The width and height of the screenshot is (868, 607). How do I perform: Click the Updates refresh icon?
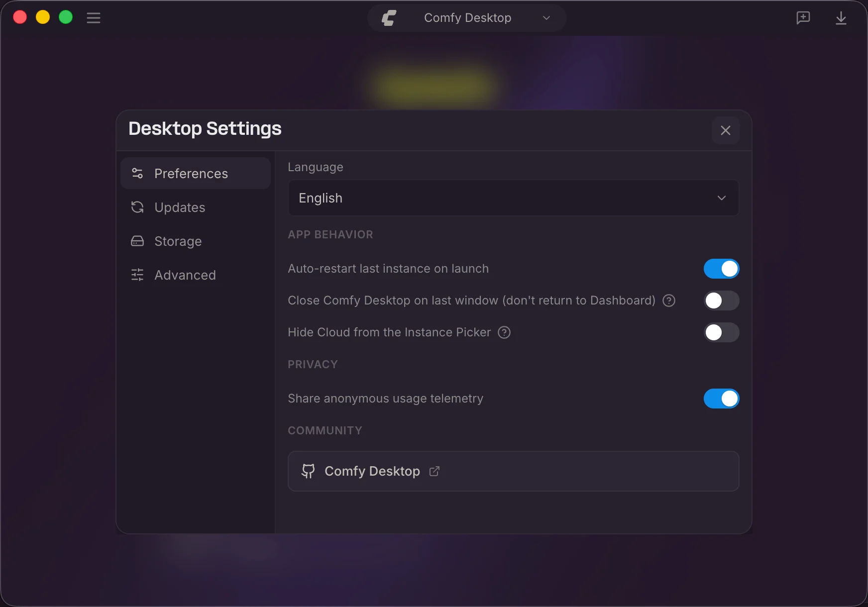pos(137,207)
